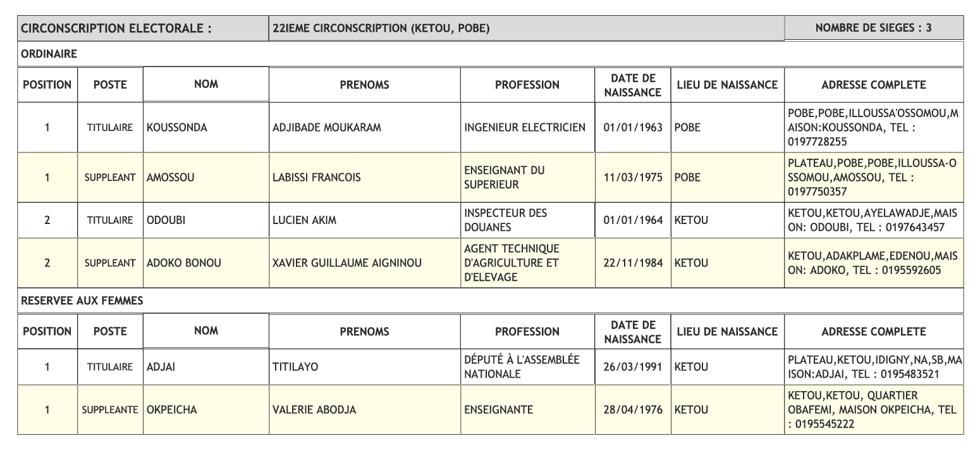Click the NOMBRE DE SIEGES : 3 header
This screenshot has height=455, width=980.
[873, 28]
